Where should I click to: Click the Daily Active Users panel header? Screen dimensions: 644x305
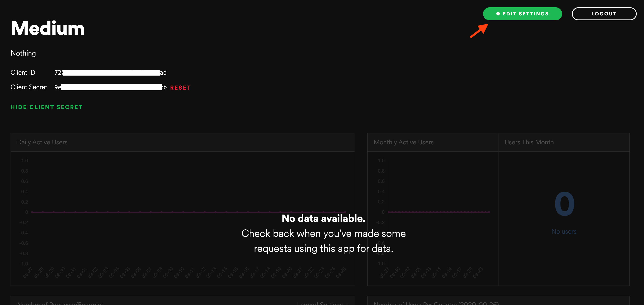coord(42,142)
